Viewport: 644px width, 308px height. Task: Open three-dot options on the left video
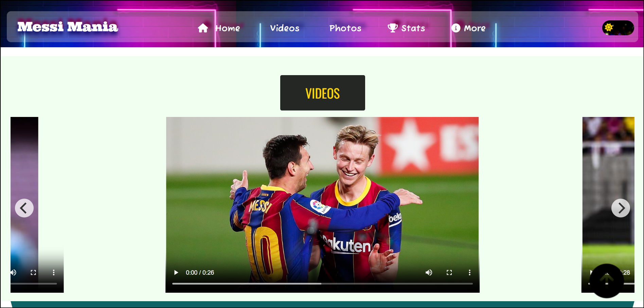[x=53, y=273]
